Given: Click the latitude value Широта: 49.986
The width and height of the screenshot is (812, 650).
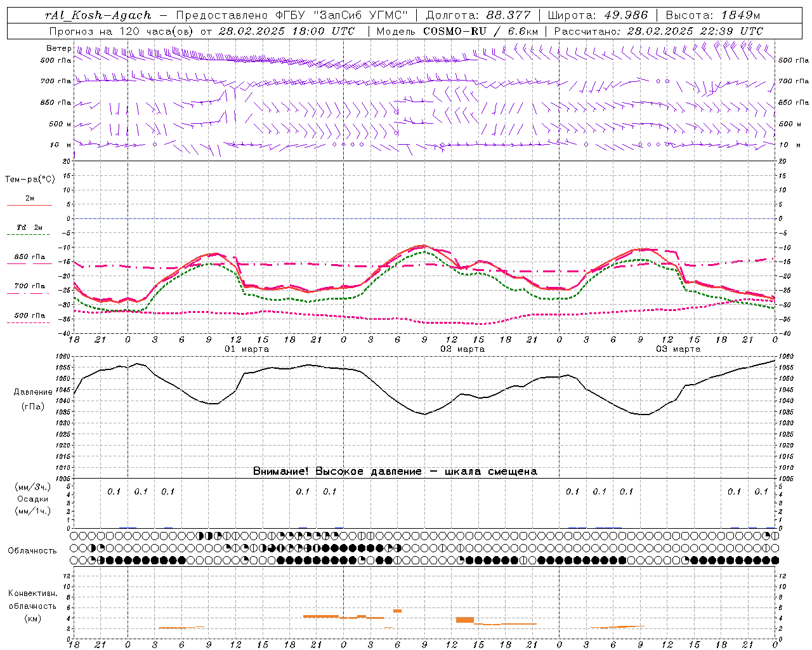Looking at the screenshot, I should click(x=598, y=15).
